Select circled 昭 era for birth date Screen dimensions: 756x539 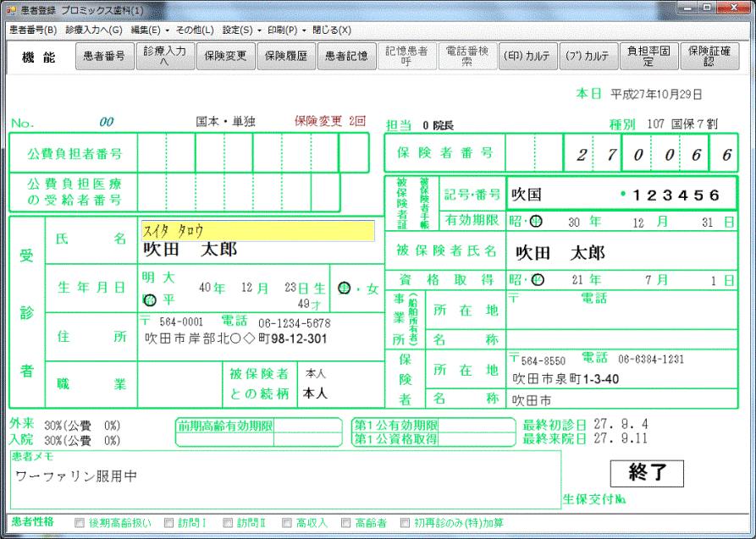pyautogui.click(x=150, y=300)
